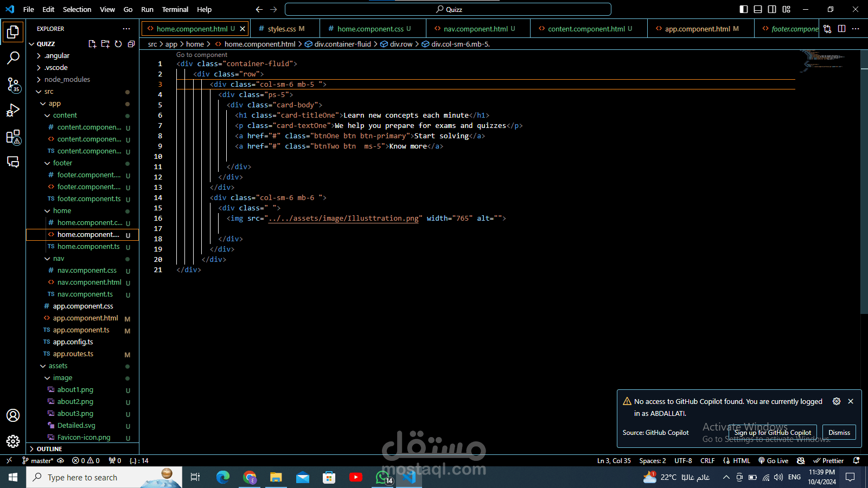Open editor more actions ellipsis
This screenshot has width=868, height=488.
856,29
